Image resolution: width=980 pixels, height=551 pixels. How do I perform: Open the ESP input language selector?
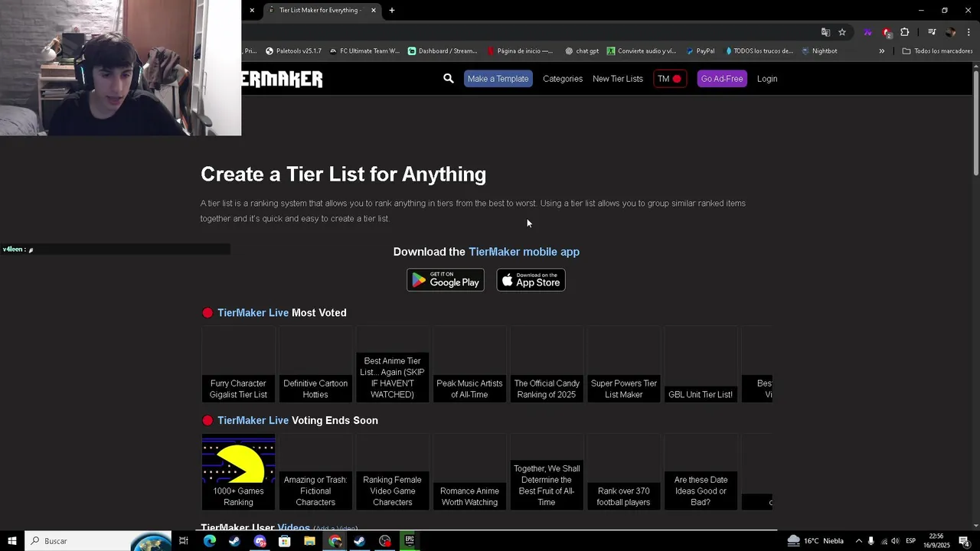911,541
